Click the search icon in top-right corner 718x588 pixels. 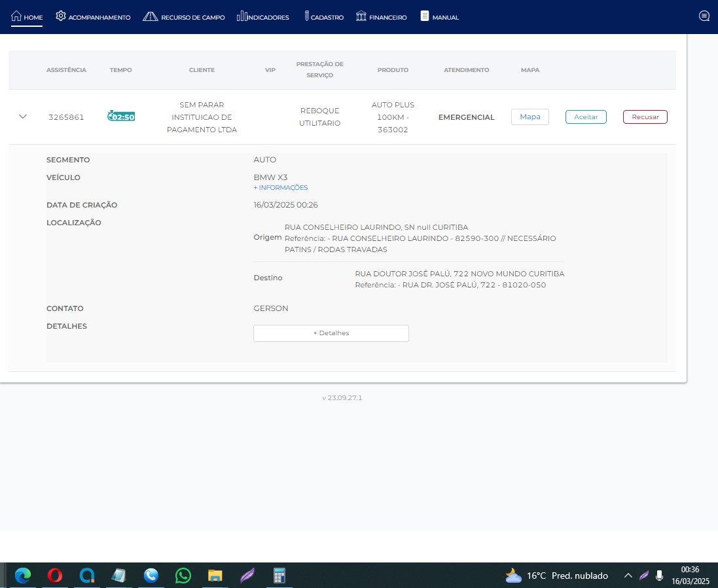point(704,16)
